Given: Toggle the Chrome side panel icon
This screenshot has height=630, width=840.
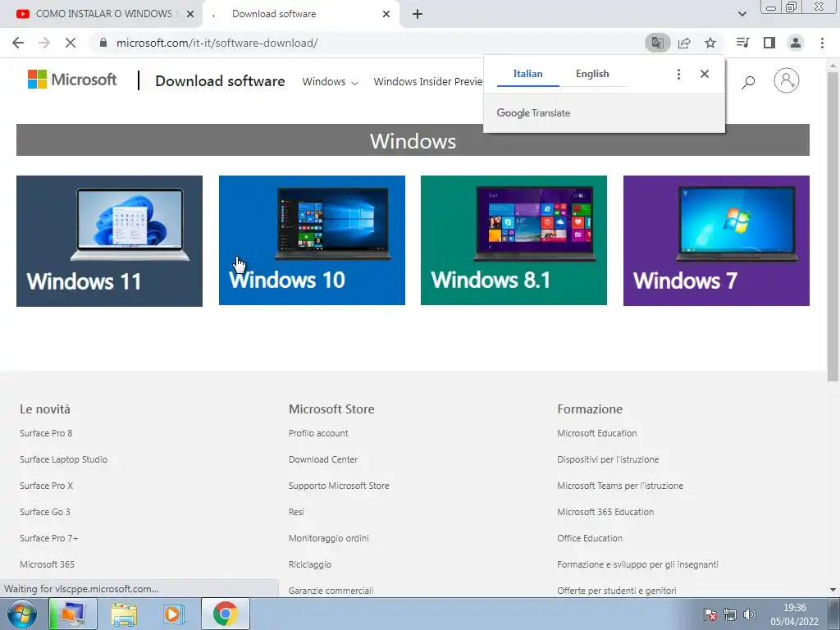Looking at the screenshot, I should (769, 43).
